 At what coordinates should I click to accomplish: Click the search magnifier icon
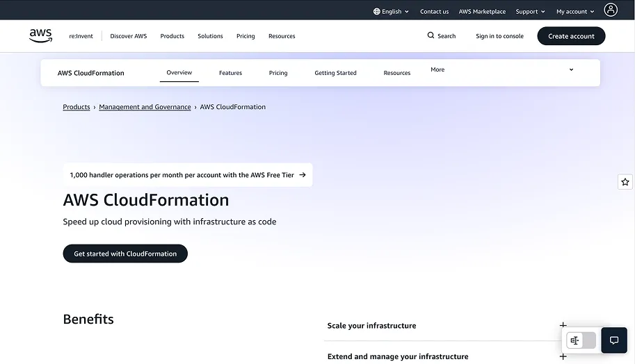pyautogui.click(x=431, y=35)
